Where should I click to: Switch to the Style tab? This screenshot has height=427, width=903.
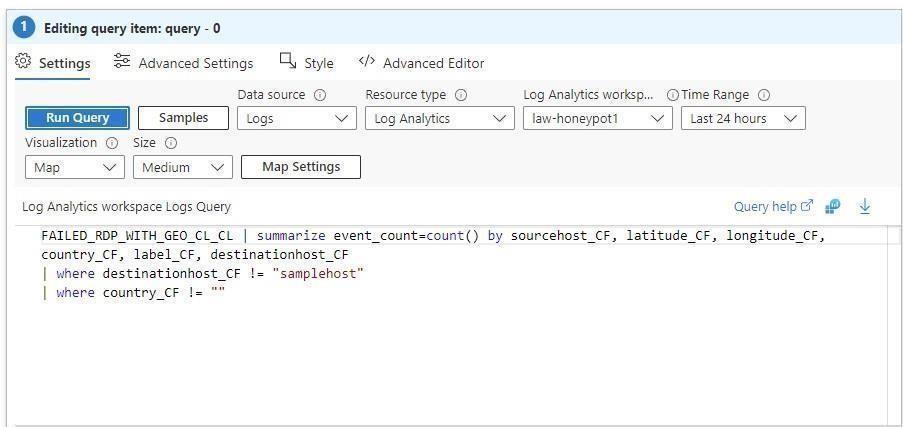click(319, 63)
